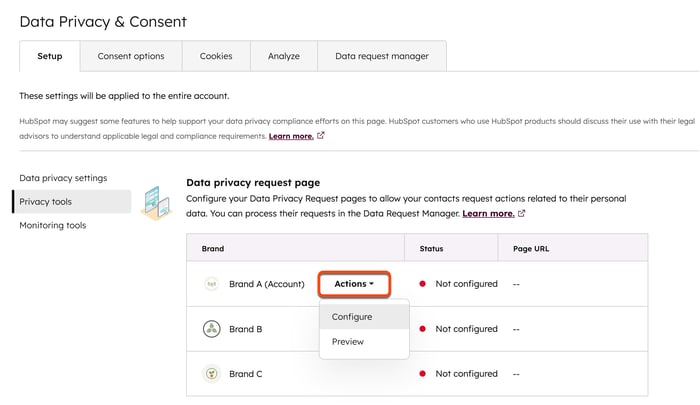
Task: Select Privacy tools in sidebar
Action: (x=71, y=201)
